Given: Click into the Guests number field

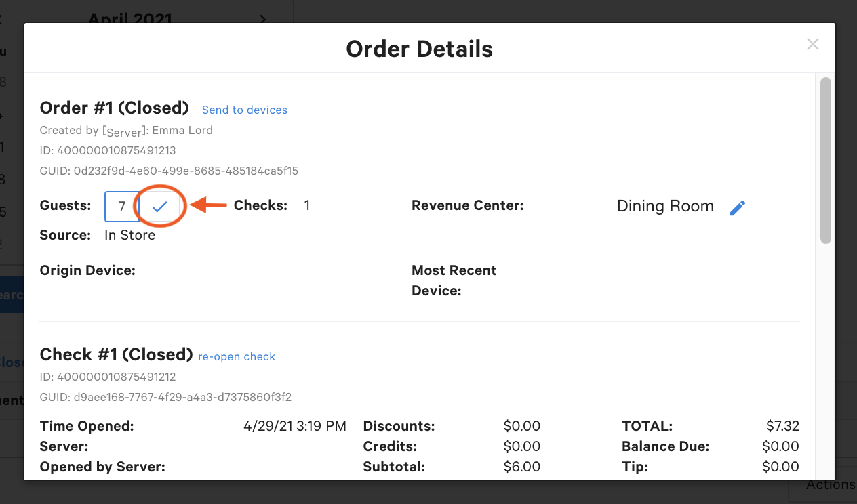Looking at the screenshot, I should pos(122,207).
